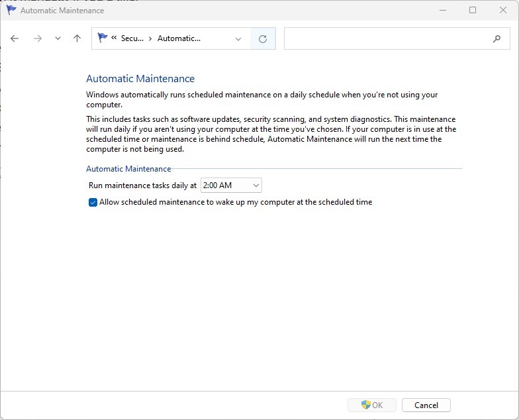Uncheck allow scheduled maintenance wake checkbox
Viewport: 519px width, 420px height.
[x=93, y=202]
